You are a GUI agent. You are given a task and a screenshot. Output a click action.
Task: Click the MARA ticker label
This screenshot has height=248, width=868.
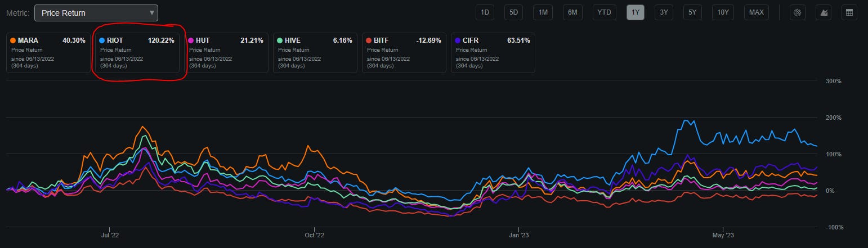click(x=28, y=41)
